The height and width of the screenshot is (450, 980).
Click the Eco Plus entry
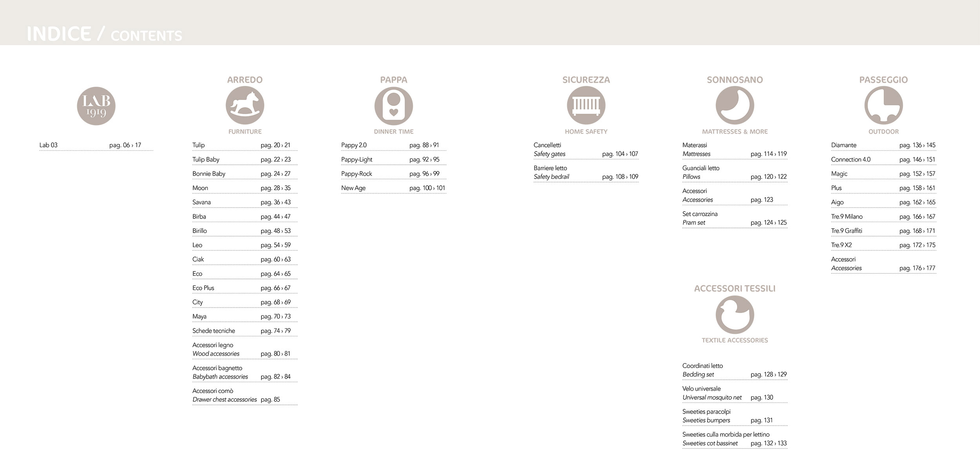(x=245, y=288)
